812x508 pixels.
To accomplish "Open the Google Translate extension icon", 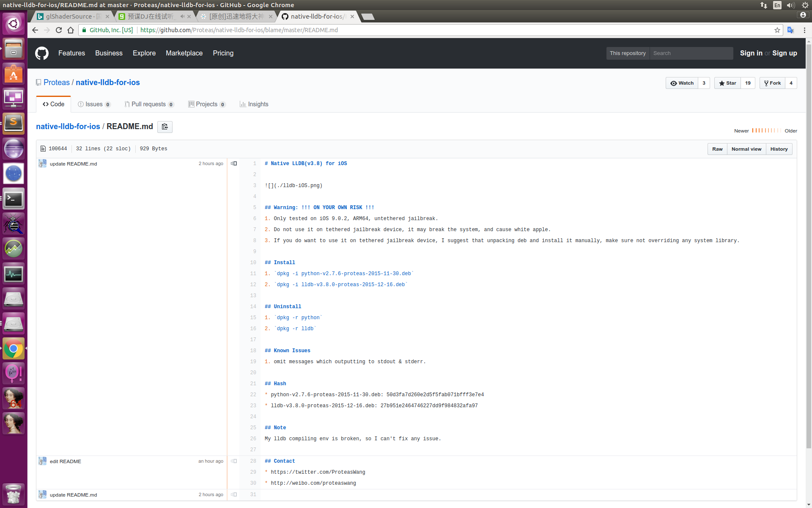I will click(790, 30).
